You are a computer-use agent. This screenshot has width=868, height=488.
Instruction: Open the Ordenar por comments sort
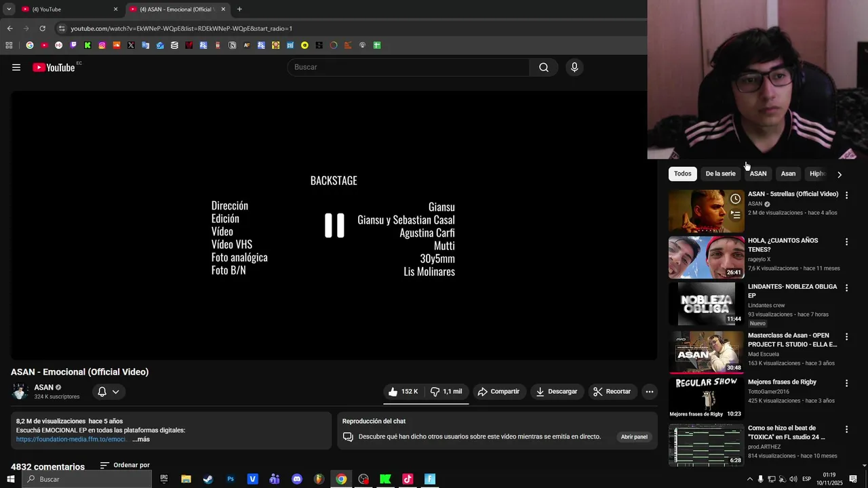tap(125, 465)
